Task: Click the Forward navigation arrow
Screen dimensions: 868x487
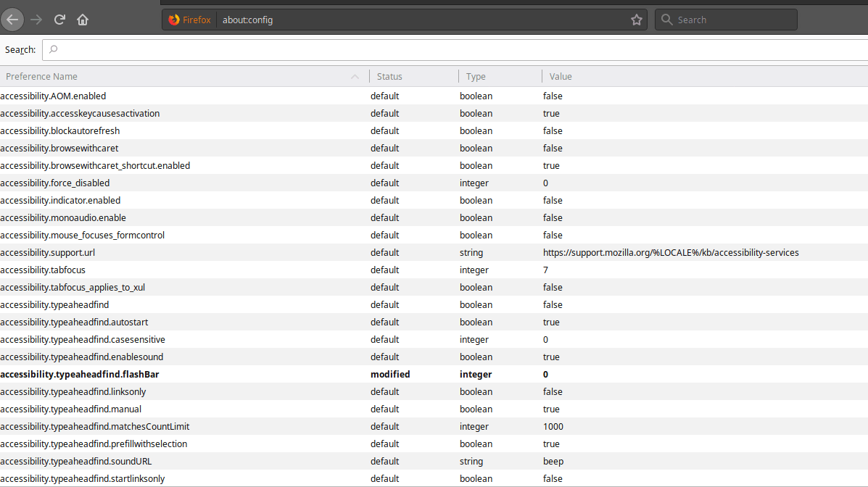Action: 36,20
